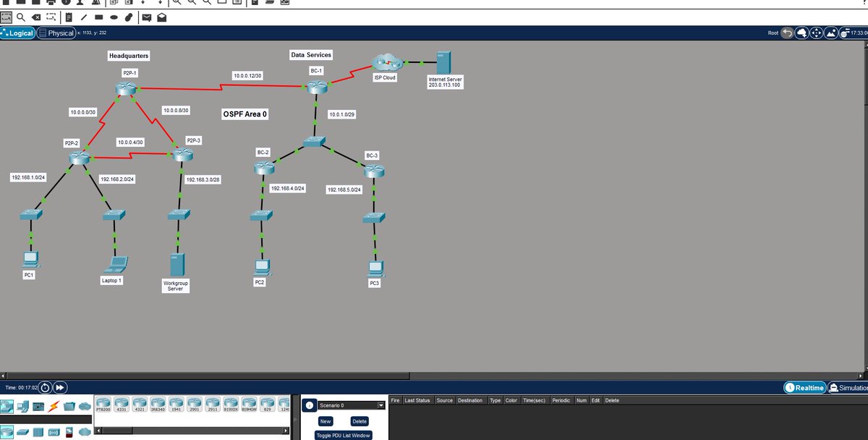Click the ISP Cloud device
Screen dimensions: 868x440
point(388,62)
